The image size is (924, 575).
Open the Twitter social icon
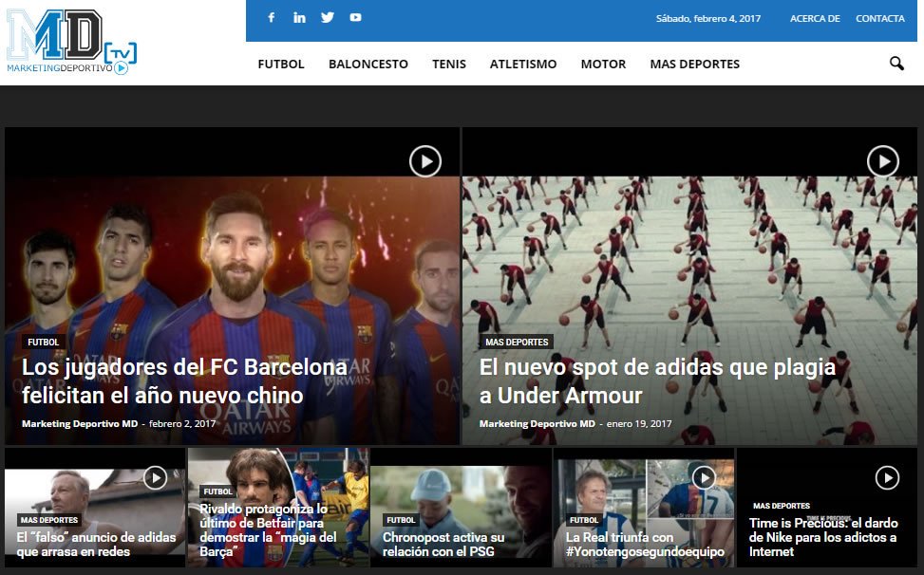point(328,18)
